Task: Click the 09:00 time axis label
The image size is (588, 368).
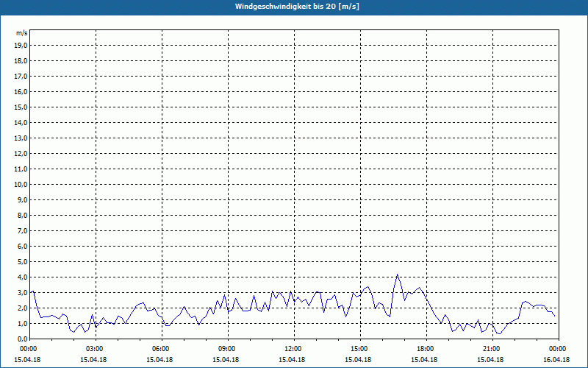Action: pyautogui.click(x=228, y=349)
